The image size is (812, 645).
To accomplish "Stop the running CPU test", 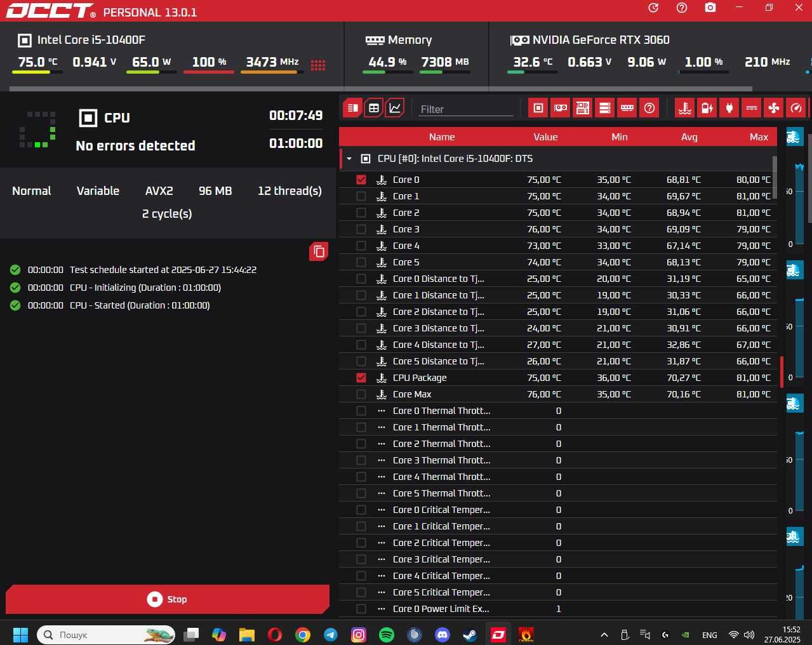I will click(x=168, y=599).
